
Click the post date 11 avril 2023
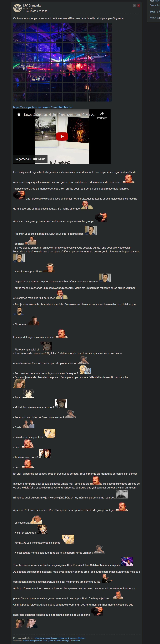click(35, 11)
